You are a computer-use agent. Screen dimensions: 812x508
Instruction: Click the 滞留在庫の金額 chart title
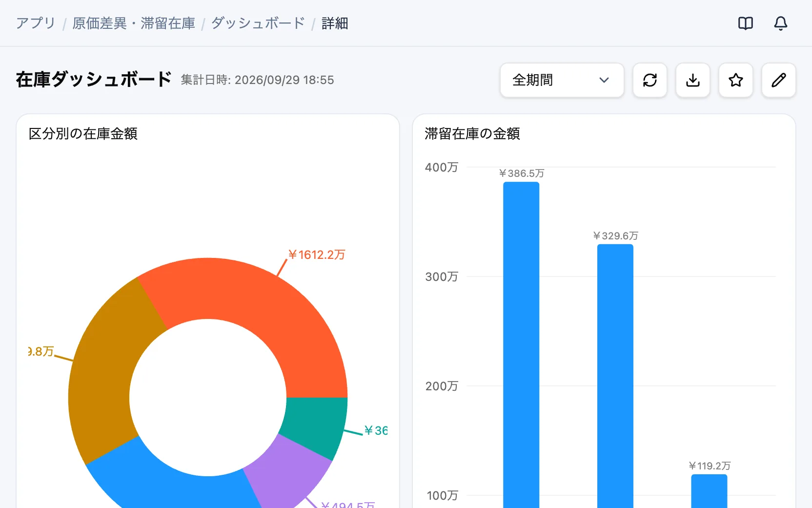click(x=472, y=133)
